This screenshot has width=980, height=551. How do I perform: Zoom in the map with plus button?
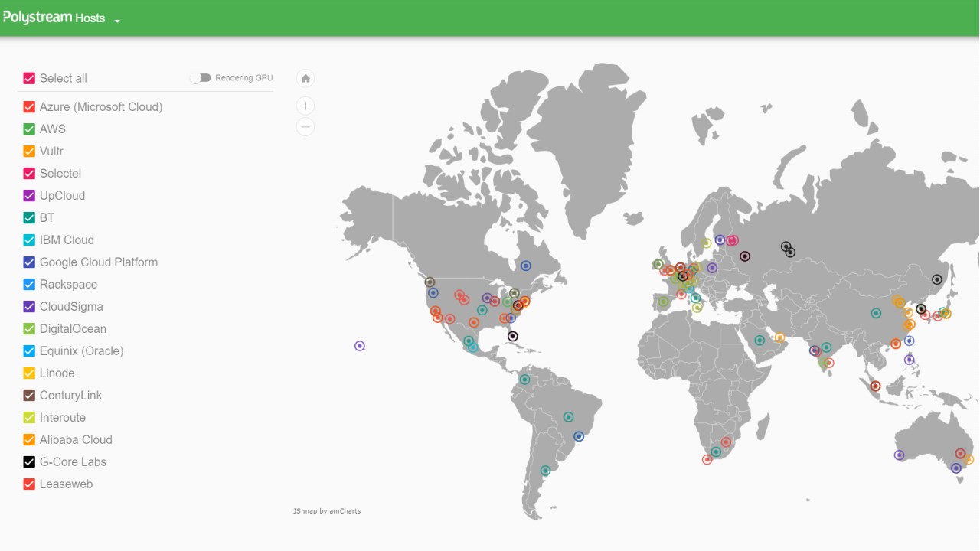click(x=305, y=106)
